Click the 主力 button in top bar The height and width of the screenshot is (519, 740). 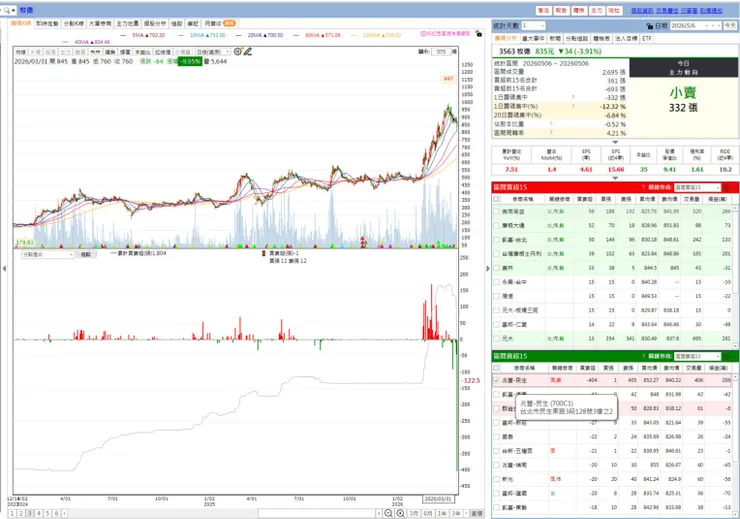click(597, 10)
